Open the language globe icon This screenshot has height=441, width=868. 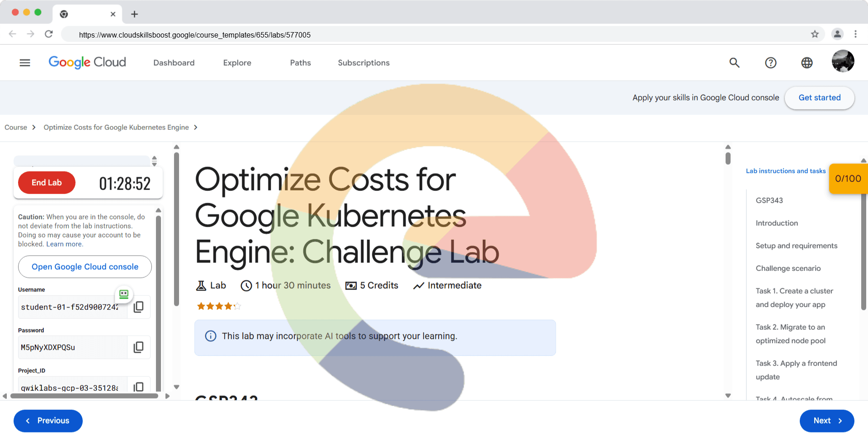point(807,63)
